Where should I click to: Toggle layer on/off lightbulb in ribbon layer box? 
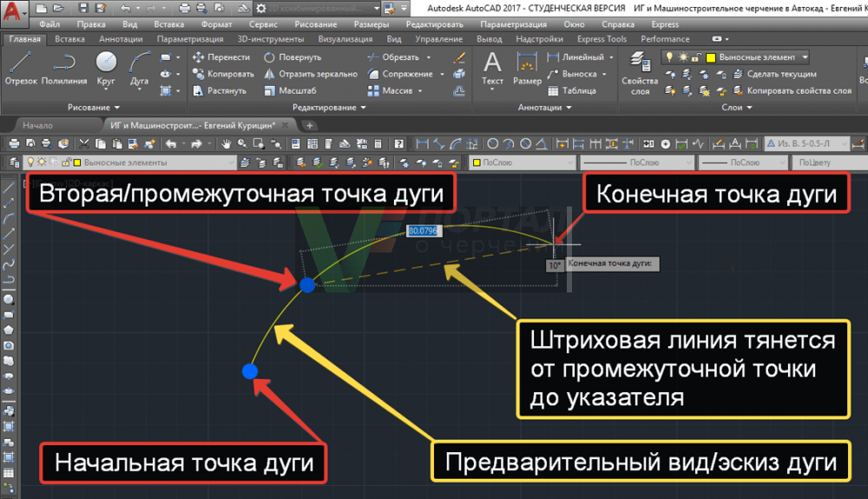[669, 57]
